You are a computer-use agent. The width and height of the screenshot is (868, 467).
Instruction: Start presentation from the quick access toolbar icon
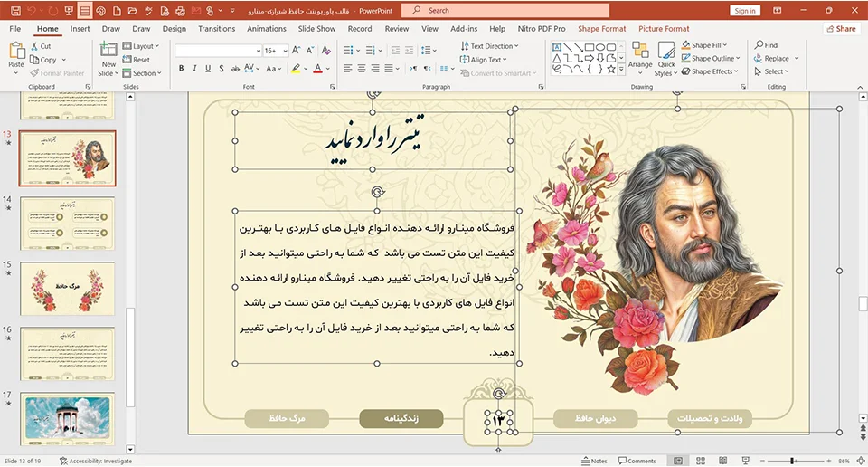click(x=69, y=11)
